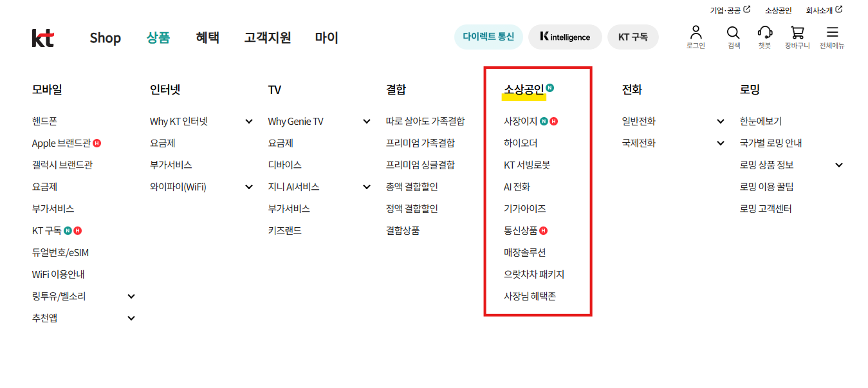
Task: Open Apple 브랜드관 link
Action: [x=61, y=143]
